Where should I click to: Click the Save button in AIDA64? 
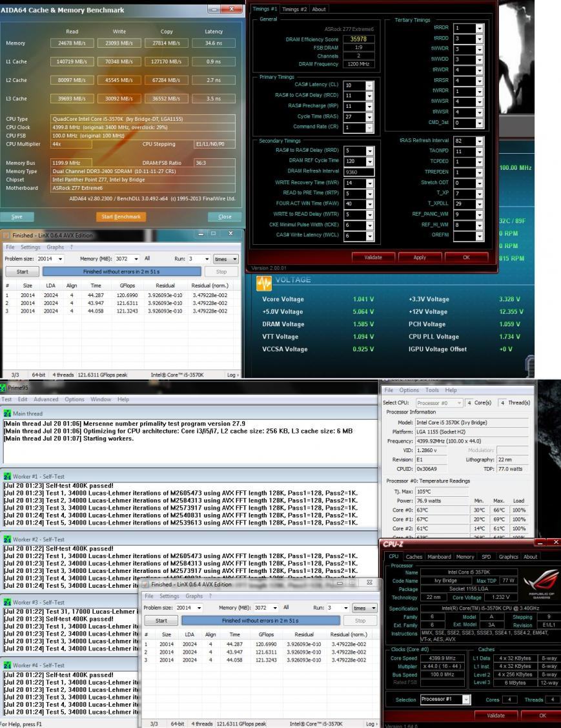click(x=17, y=216)
